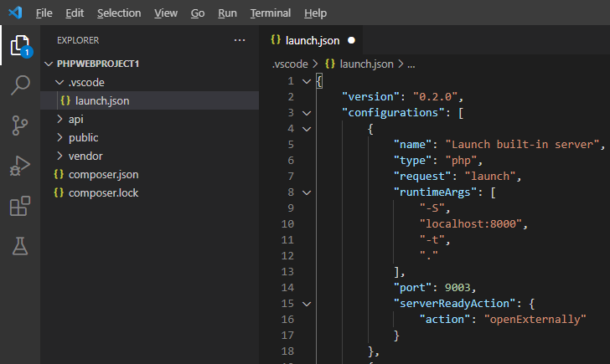Click the port value 9003
Viewport: 610px width, 364px height.
[457, 288]
